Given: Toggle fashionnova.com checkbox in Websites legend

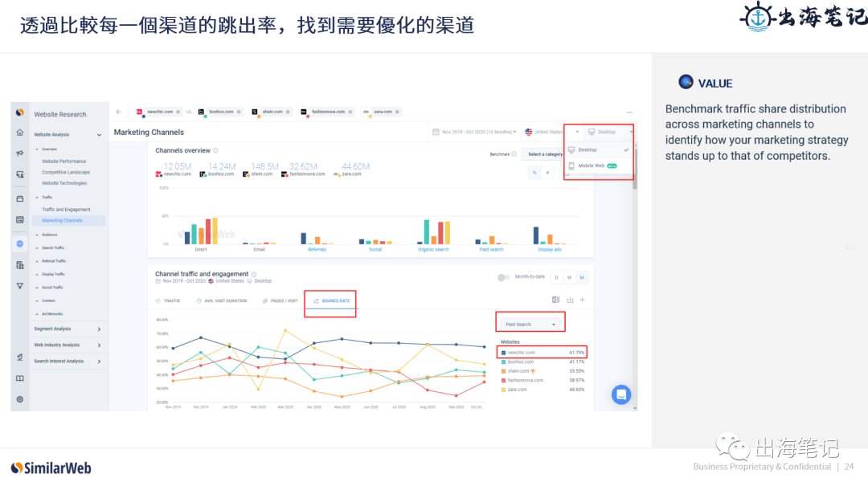Looking at the screenshot, I should coord(503,381).
